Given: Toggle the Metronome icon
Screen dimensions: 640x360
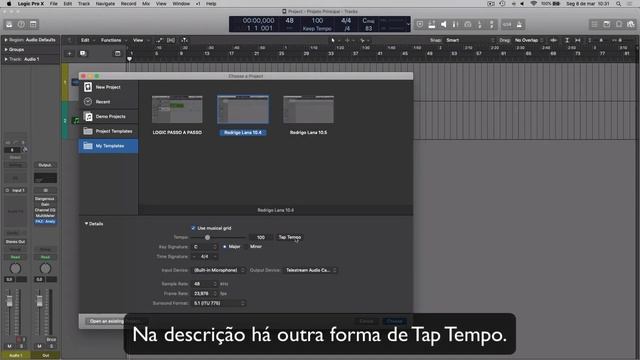Looking at the screenshot, I should click(519, 24).
